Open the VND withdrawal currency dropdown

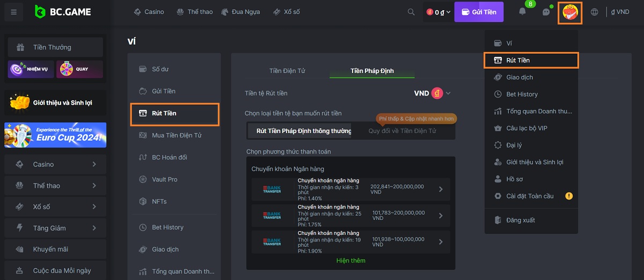pyautogui.click(x=433, y=93)
